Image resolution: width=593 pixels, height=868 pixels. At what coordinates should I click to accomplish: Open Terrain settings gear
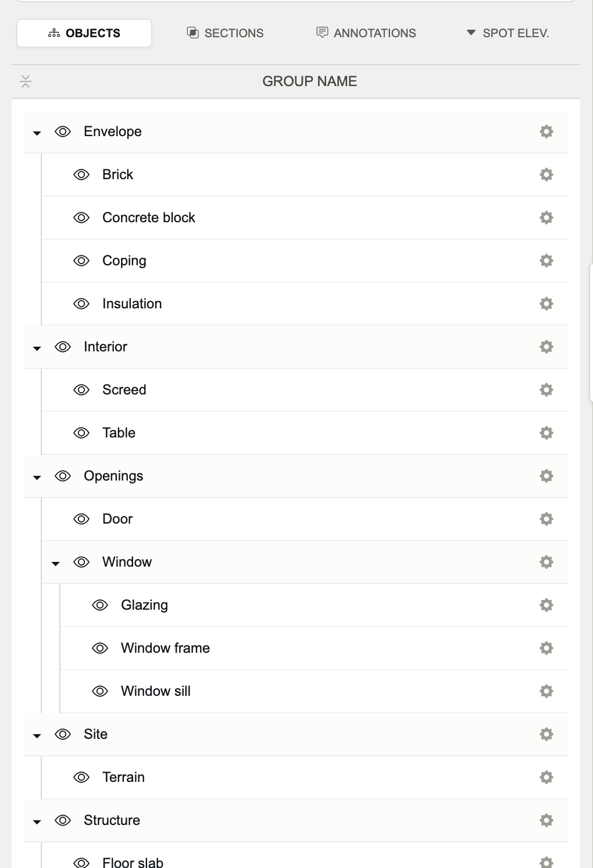pyautogui.click(x=546, y=777)
